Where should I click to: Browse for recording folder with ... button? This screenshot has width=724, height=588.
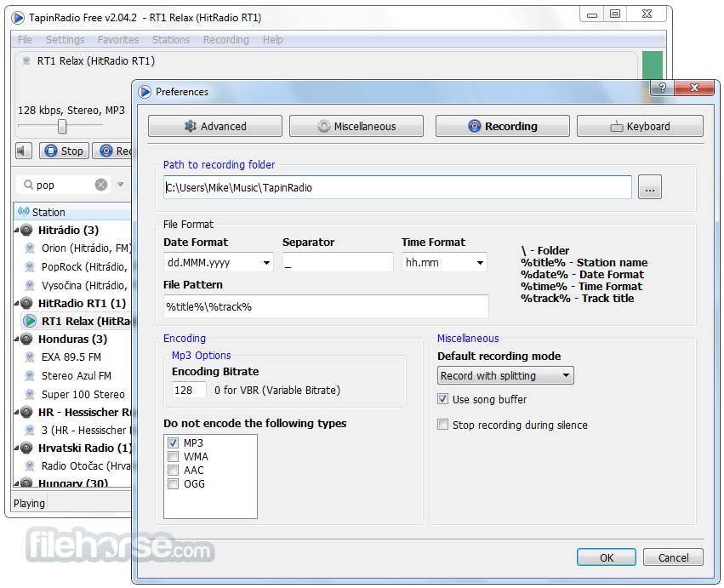[650, 187]
